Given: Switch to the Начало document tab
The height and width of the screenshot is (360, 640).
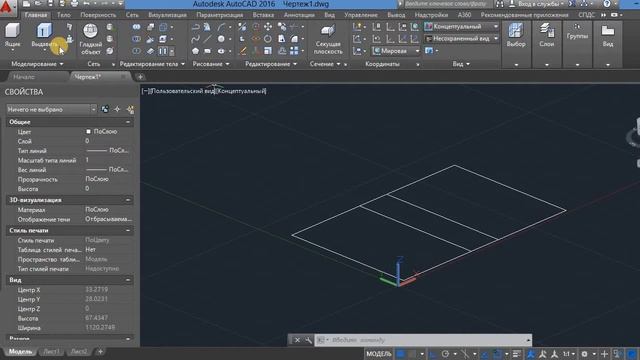Looking at the screenshot, I should pos(24,77).
